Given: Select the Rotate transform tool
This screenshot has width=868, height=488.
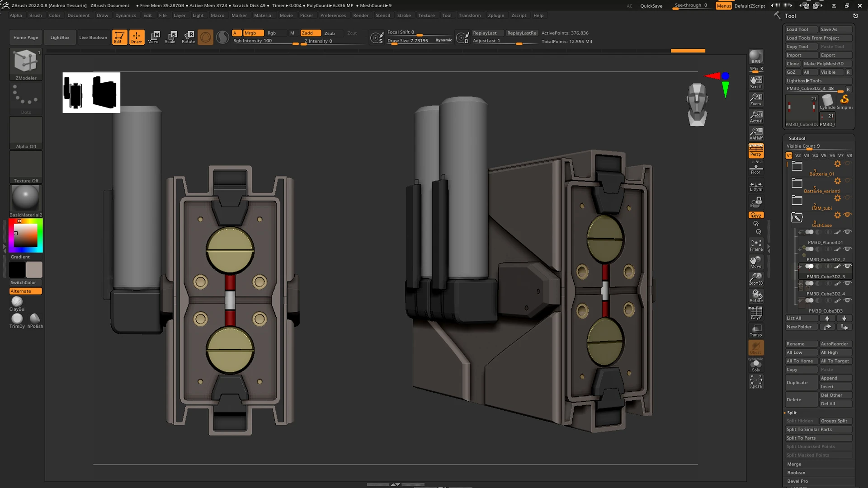Looking at the screenshot, I should pyautogui.click(x=188, y=37).
